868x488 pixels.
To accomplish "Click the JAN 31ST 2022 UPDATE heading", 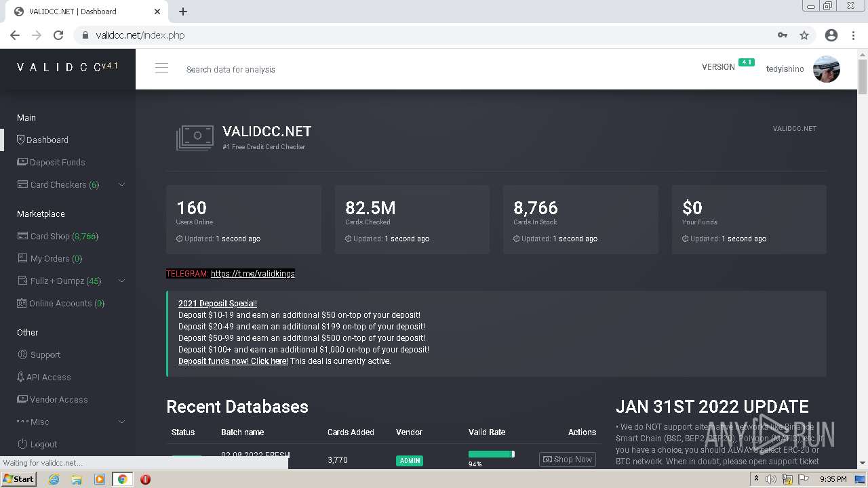I will pyautogui.click(x=712, y=406).
